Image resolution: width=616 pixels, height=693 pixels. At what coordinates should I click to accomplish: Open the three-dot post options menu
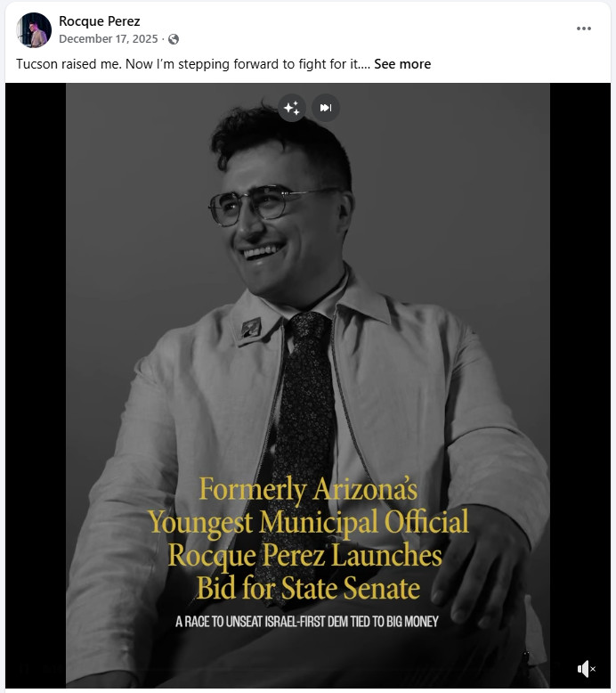pyautogui.click(x=584, y=29)
